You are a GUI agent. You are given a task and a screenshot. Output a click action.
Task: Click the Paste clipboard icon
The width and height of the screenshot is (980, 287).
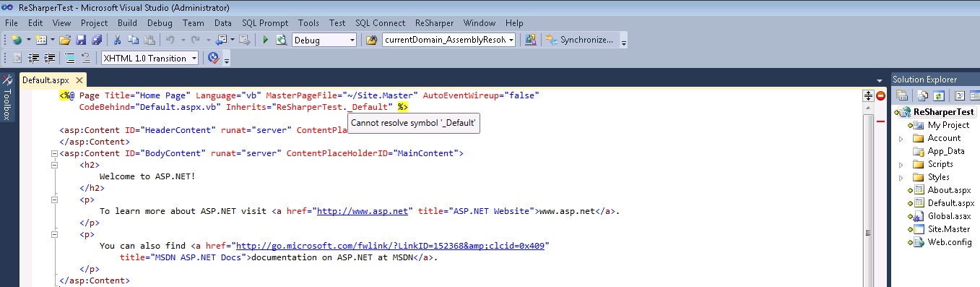tap(149, 40)
